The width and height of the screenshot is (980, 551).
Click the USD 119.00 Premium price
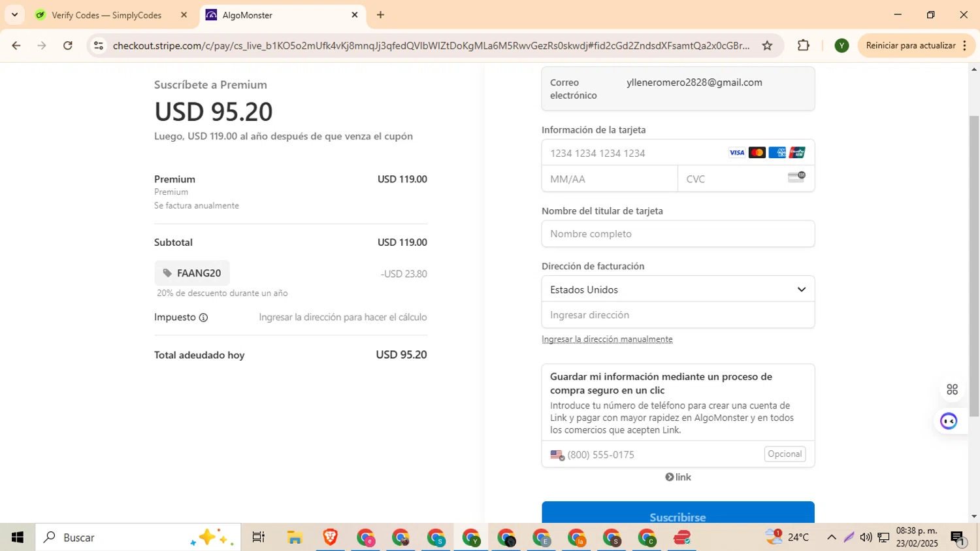402,179
